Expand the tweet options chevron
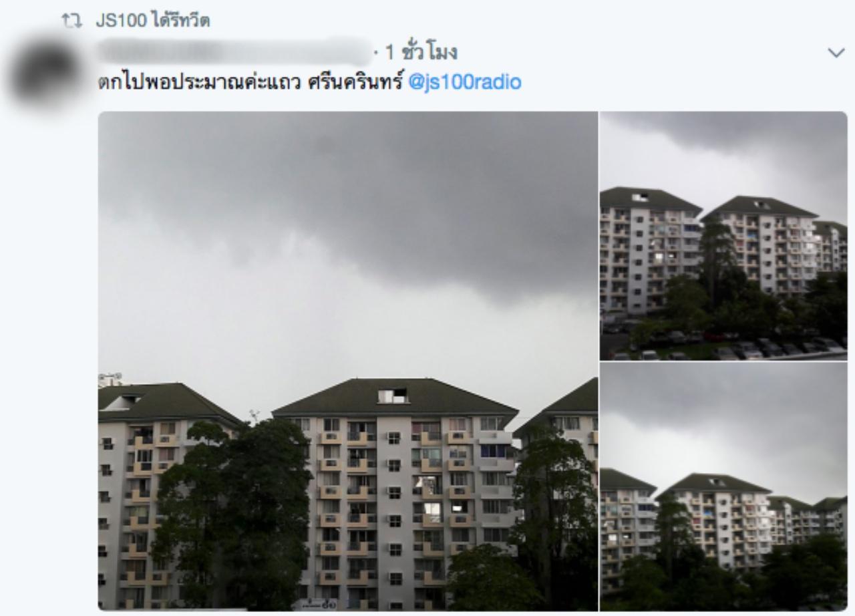The width and height of the screenshot is (855, 616). tap(836, 53)
